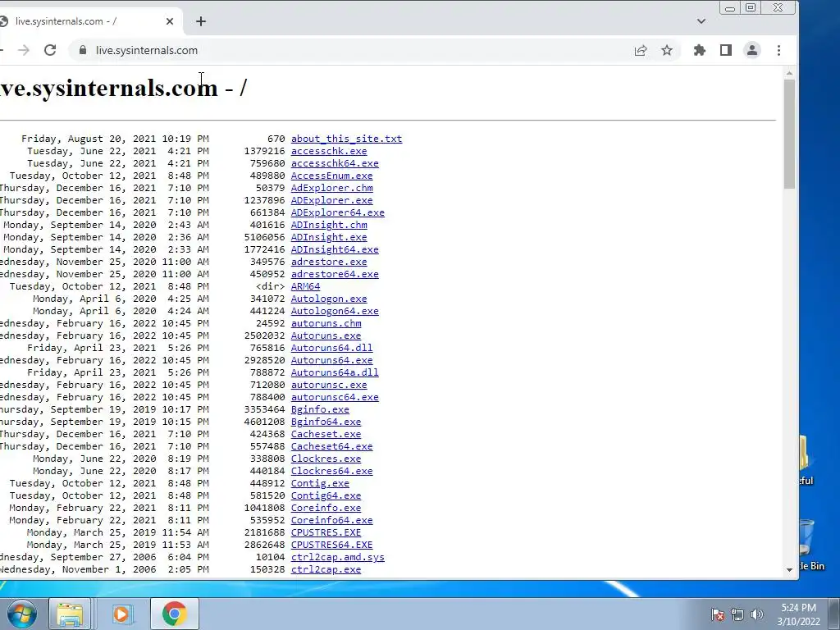Open autorunsc64.exe link
Image resolution: width=840 pixels, height=630 pixels.
pos(335,398)
